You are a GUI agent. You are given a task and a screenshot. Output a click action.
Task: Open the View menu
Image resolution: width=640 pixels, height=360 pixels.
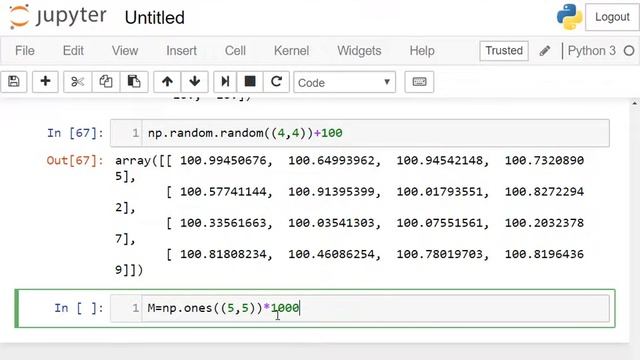(125, 51)
